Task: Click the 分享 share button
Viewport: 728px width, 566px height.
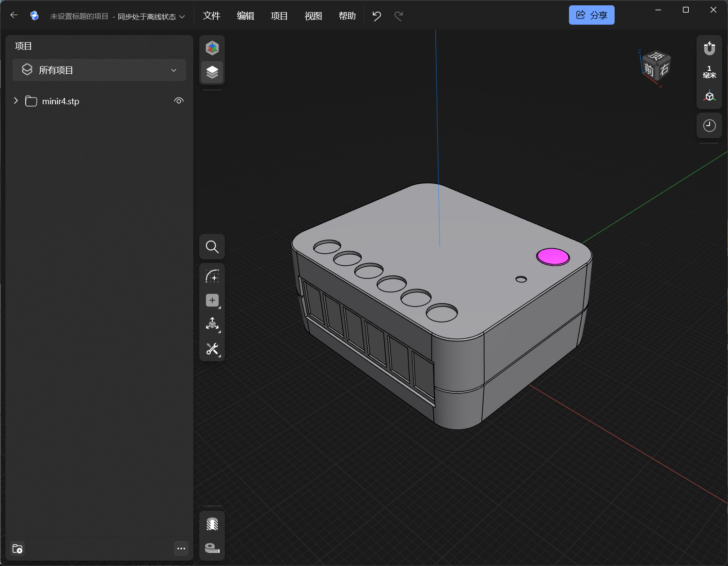Action: coord(591,15)
